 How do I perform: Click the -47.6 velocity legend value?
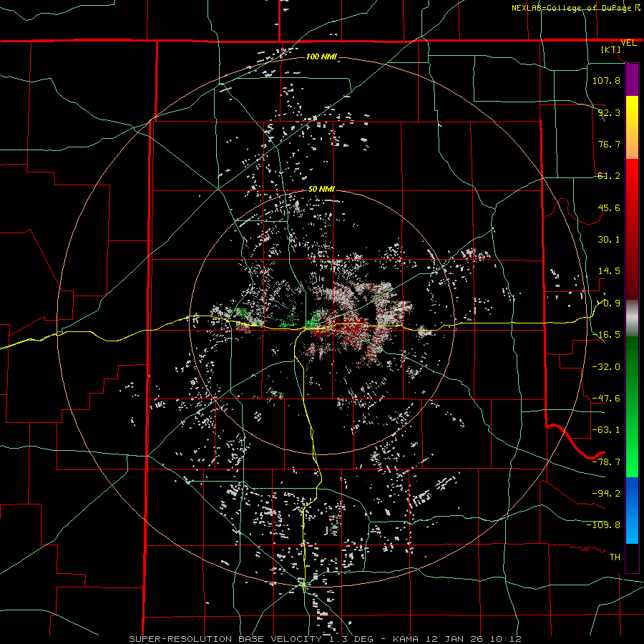tap(606, 399)
